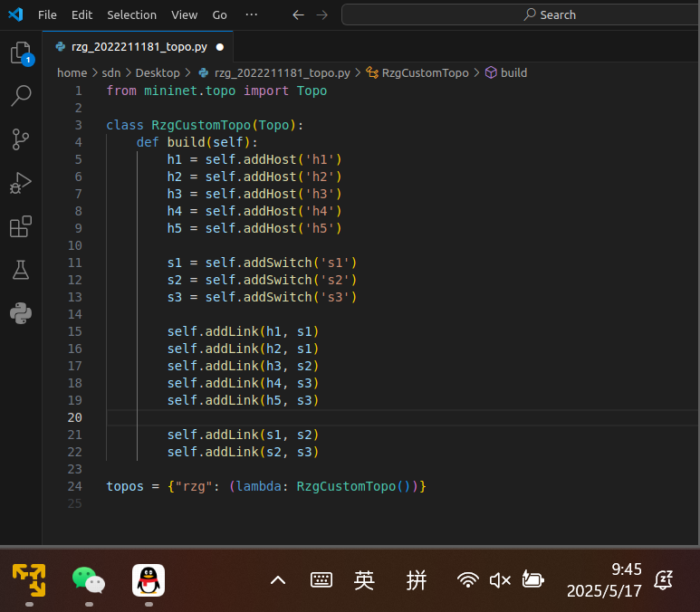Click the Desktop breadcrumb folder
The height and width of the screenshot is (612, 700).
click(x=157, y=72)
